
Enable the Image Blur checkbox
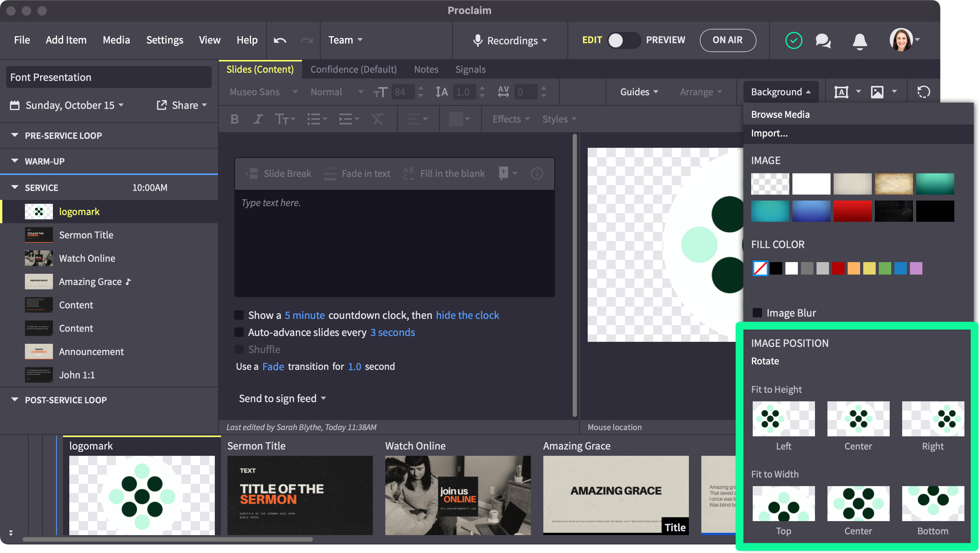click(757, 313)
